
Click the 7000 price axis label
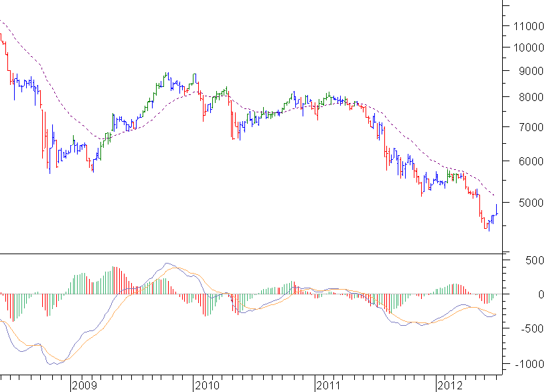click(531, 127)
